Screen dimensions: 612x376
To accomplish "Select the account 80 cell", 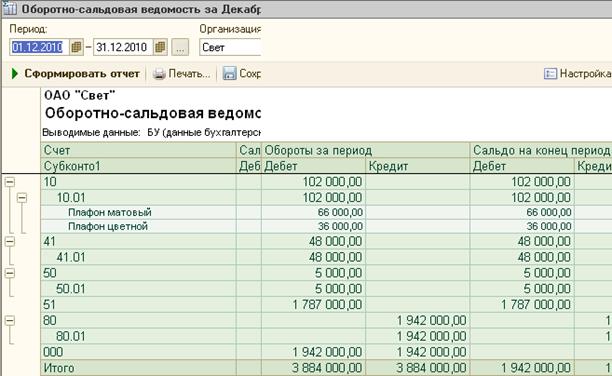I will click(138, 321).
